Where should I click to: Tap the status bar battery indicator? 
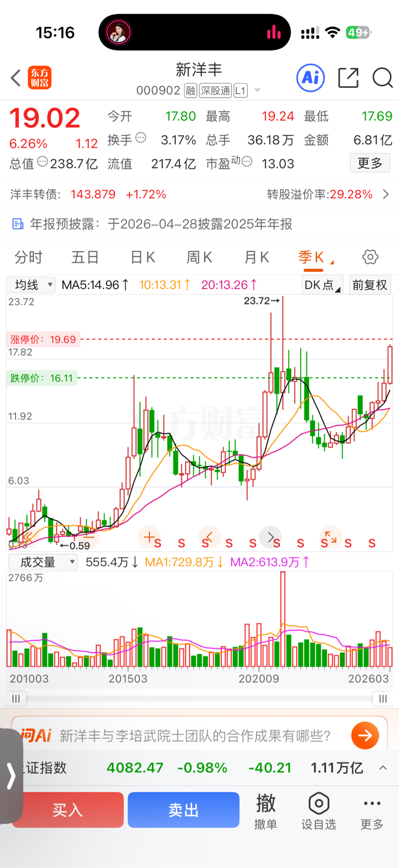click(x=358, y=33)
